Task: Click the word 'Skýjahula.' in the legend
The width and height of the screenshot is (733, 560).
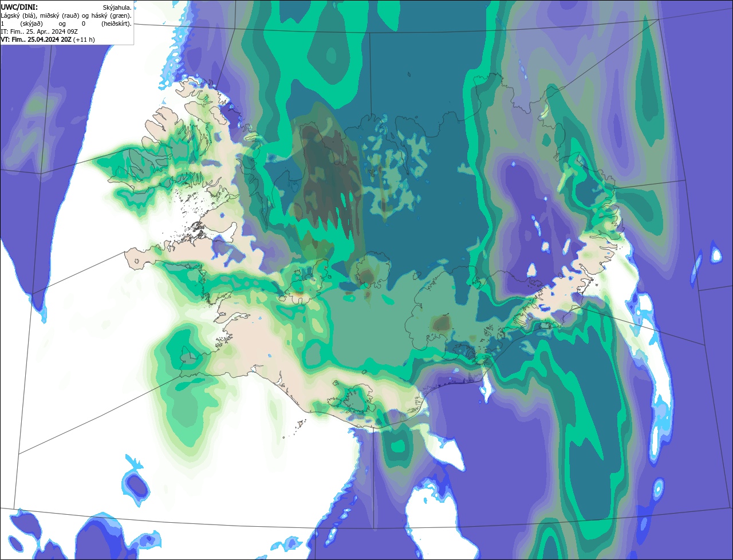Action: (x=117, y=7)
